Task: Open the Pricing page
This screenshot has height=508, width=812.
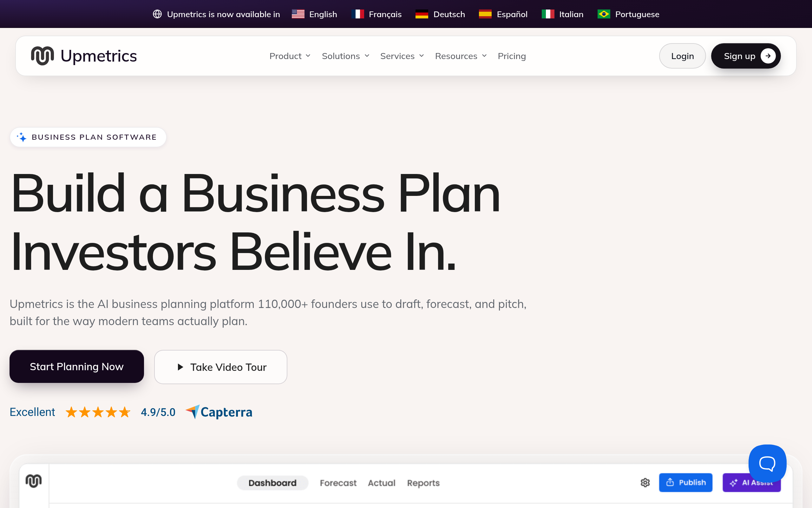Action: click(x=512, y=56)
